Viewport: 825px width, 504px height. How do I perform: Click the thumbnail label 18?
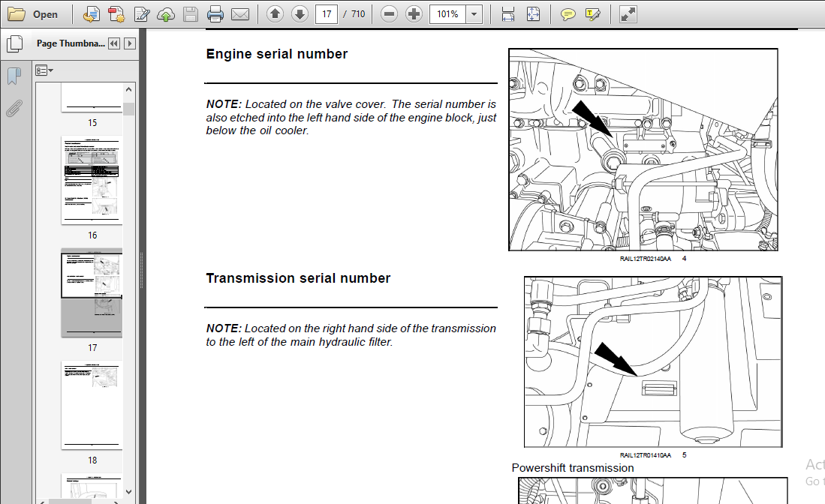click(x=92, y=460)
